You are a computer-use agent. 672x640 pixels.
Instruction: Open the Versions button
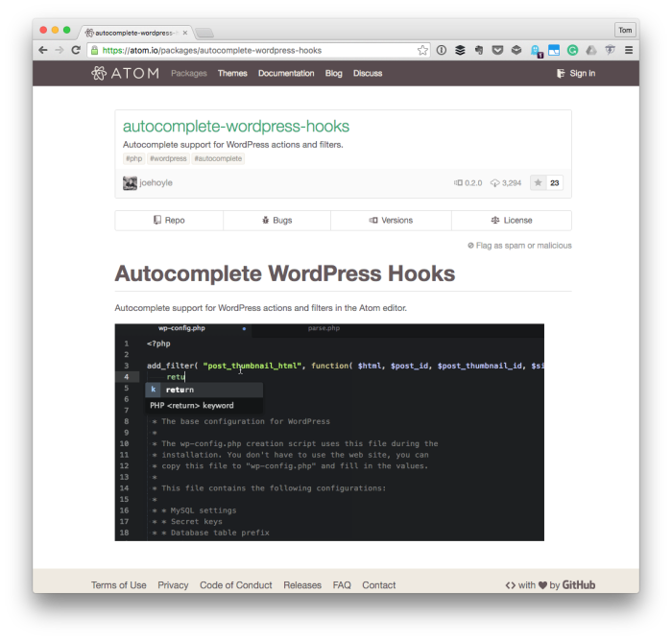391,220
